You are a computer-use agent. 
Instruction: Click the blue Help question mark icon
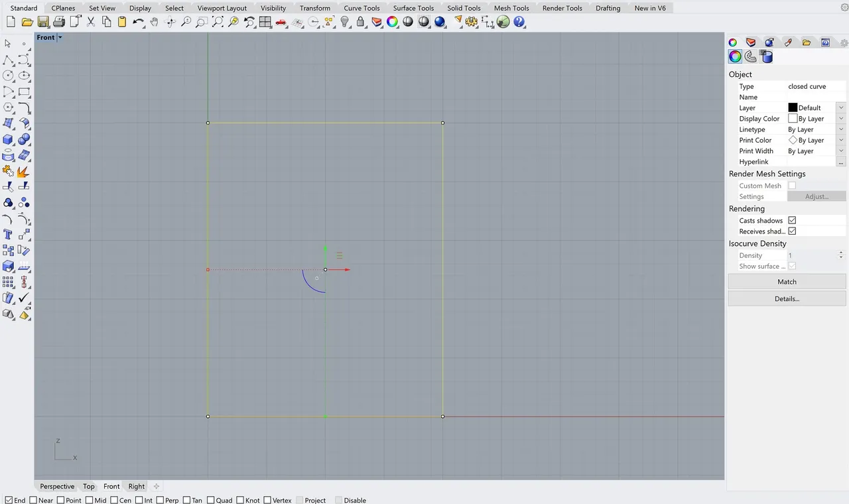pos(519,22)
